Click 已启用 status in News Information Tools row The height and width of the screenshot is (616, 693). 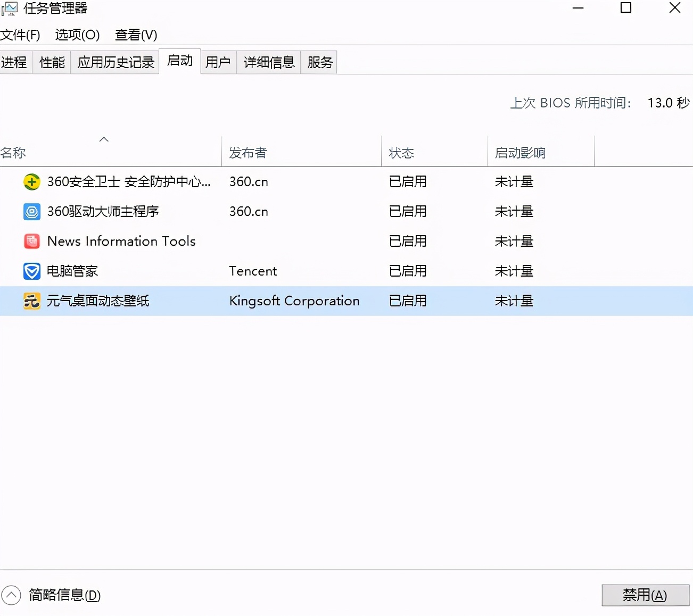408,242
